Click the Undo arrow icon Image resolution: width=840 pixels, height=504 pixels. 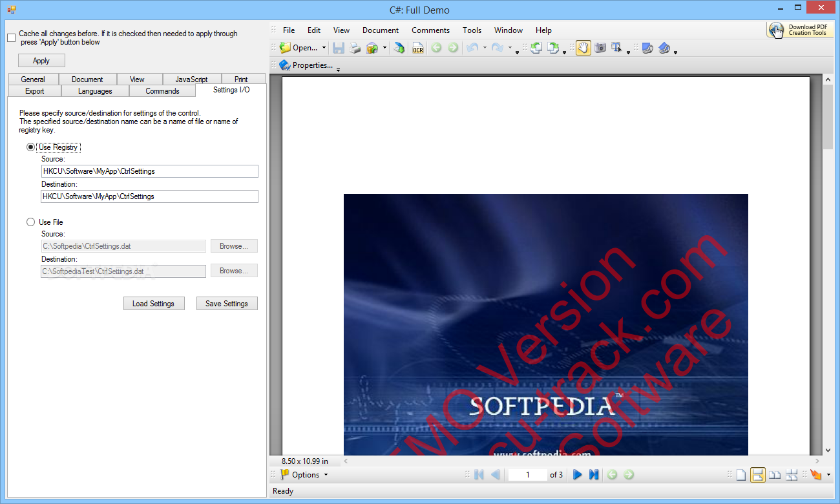(x=472, y=48)
